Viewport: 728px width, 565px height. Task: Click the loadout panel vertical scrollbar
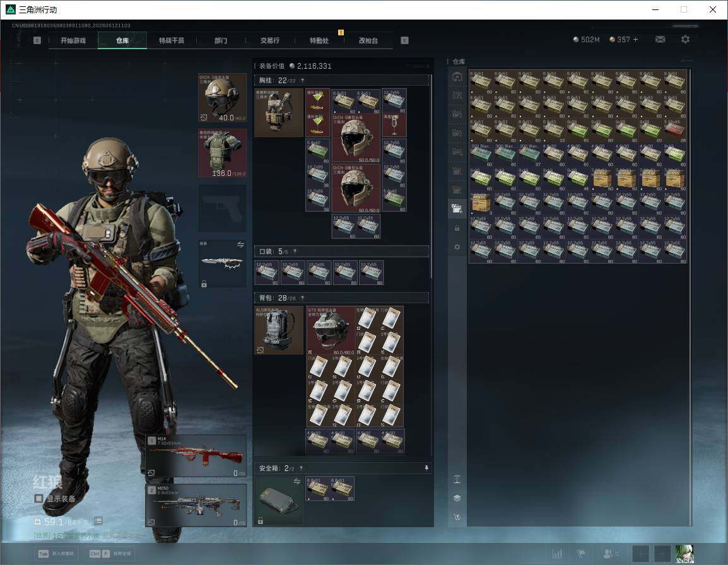[432, 177]
